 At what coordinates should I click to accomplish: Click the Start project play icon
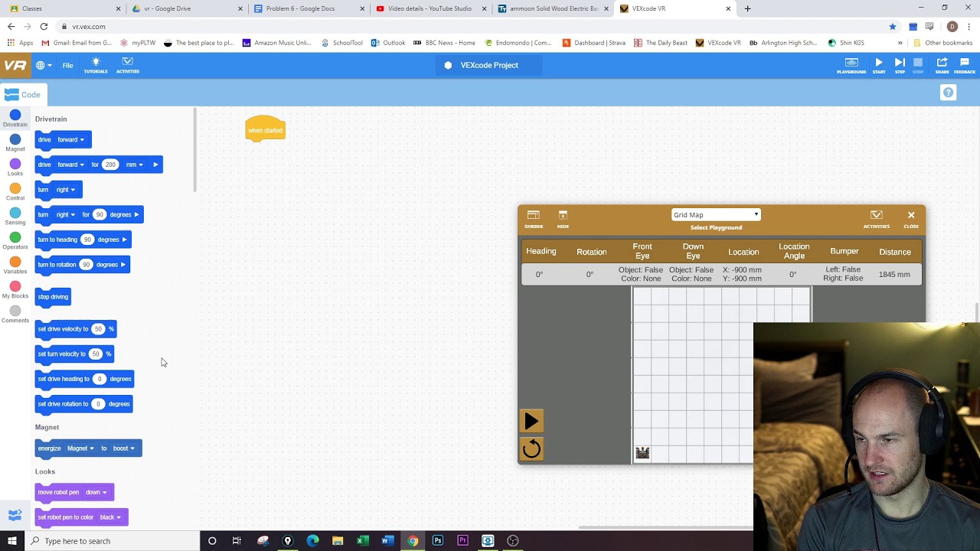879,65
